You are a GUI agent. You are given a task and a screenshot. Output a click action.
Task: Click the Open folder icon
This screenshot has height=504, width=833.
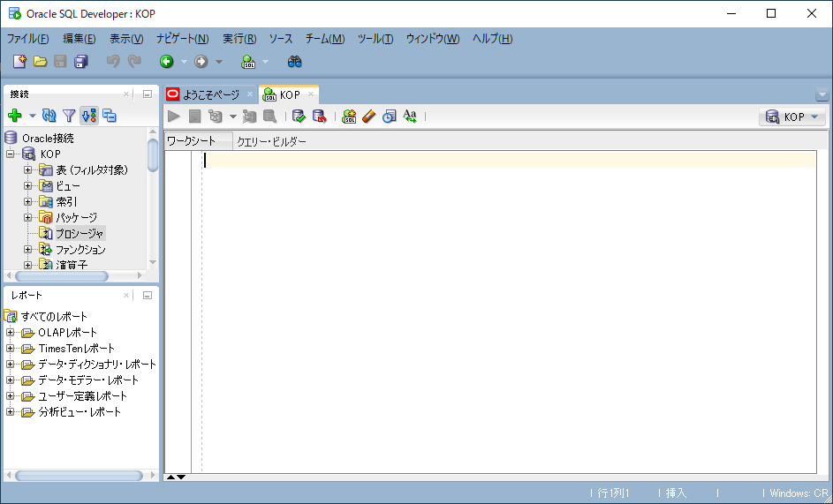pos(41,62)
